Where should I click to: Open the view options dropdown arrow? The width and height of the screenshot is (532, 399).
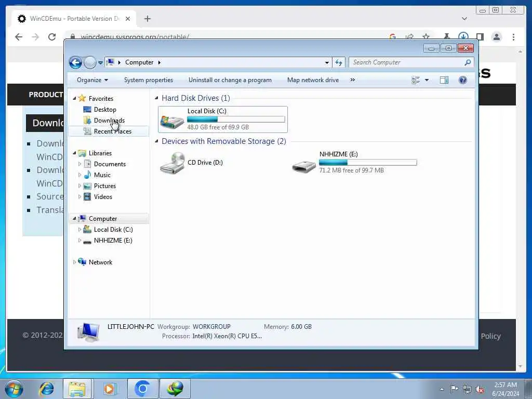point(427,80)
